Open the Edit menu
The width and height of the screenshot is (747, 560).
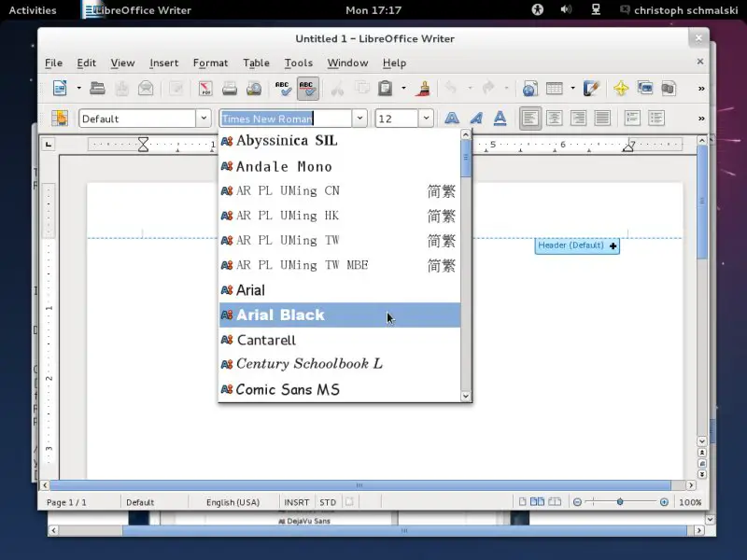[86, 63]
